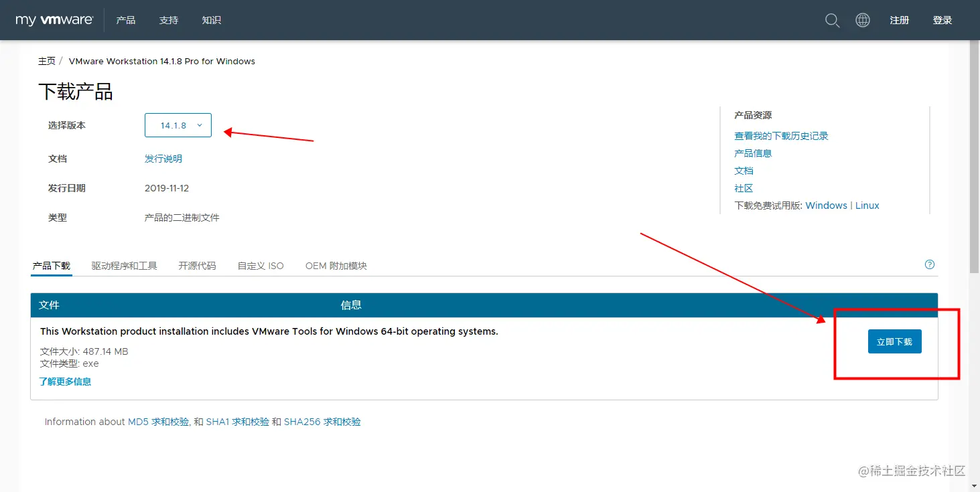980x492 pixels.
Task: Open 查看我的下载历史记录
Action: [782, 136]
